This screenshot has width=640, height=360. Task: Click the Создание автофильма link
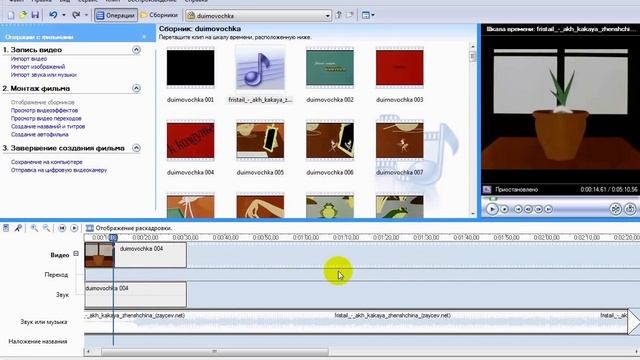point(40,134)
